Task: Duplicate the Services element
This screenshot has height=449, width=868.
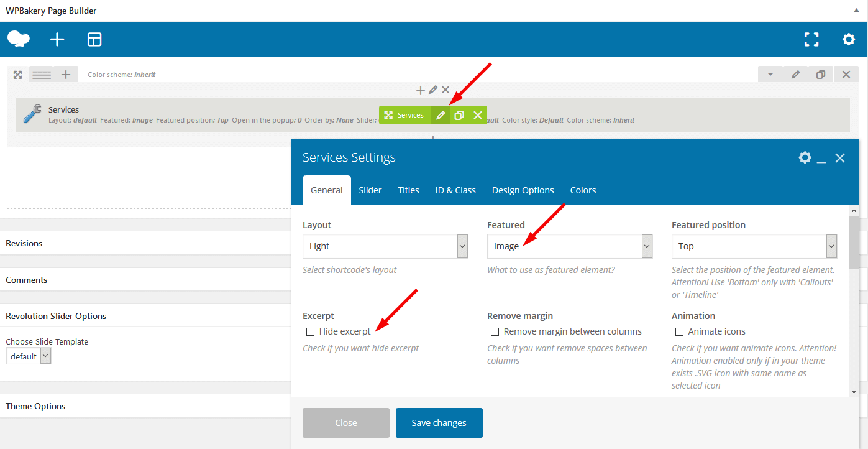Action: point(459,115)
